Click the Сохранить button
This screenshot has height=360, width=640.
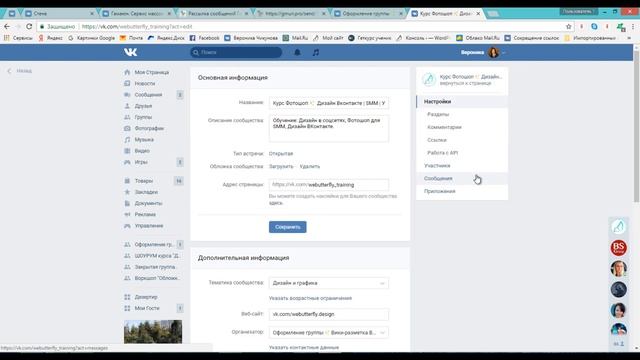pos(287,227)
